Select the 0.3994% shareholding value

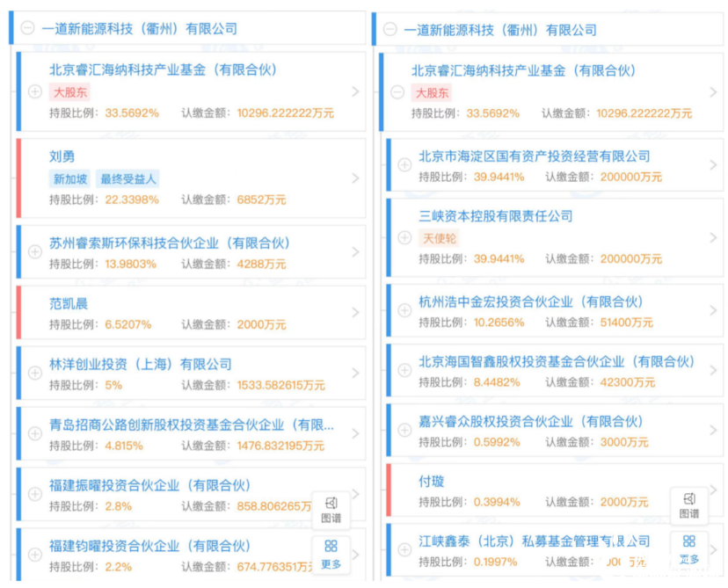point(497,502)
